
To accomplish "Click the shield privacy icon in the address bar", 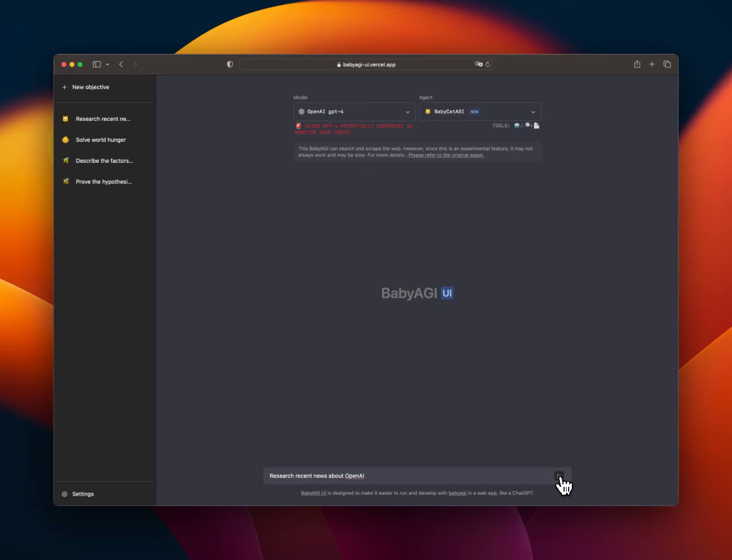I will tap(230, 64).
